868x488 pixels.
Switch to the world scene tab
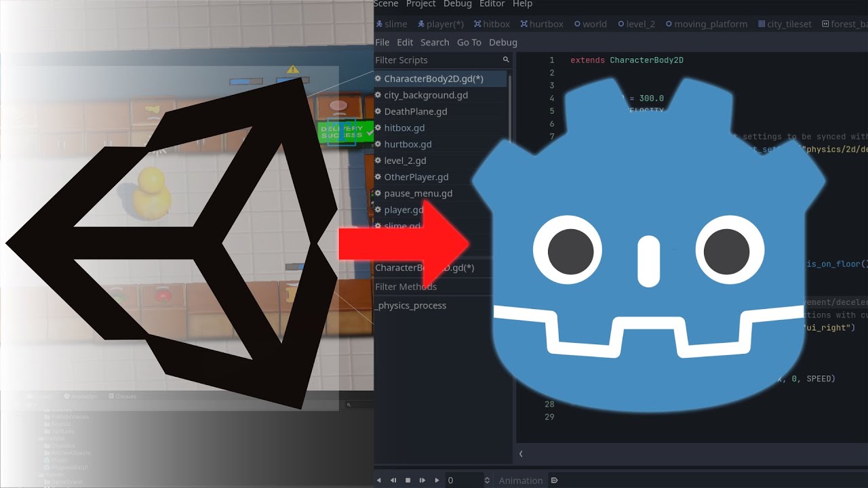[590, 24]
